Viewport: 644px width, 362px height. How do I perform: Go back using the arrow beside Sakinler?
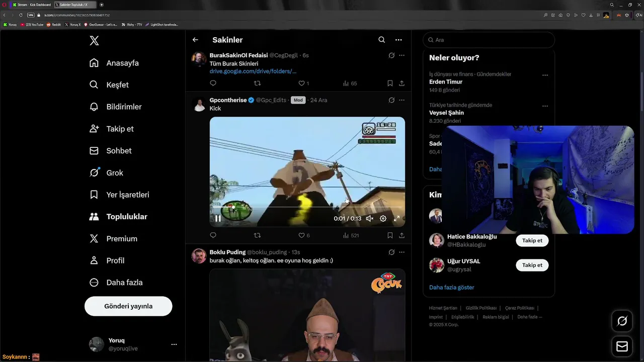pyautogui.click(x=195, y=40)
